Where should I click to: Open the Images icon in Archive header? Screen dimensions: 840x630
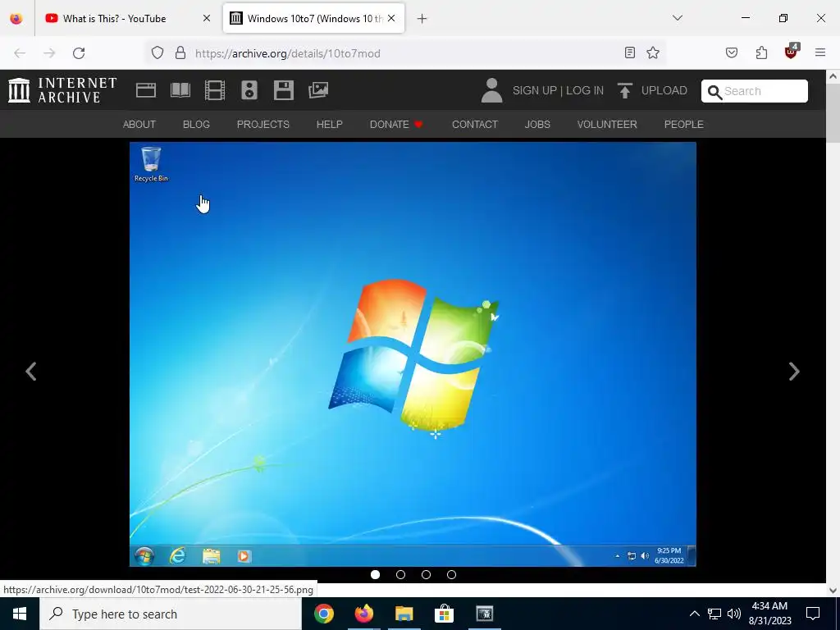pyautogui.click(x=318, y=90)
